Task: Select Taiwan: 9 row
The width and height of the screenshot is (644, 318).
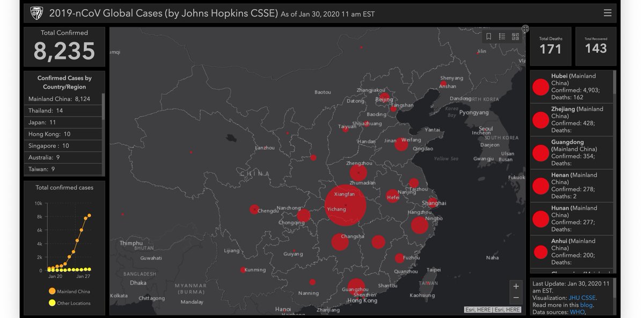Action: [x=64, y=169]
